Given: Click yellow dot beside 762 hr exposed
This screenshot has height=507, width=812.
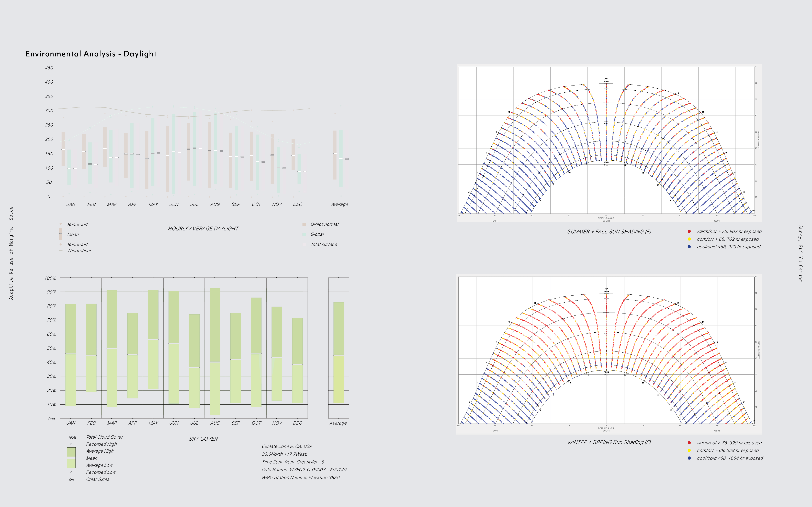Looking at the screenshot, I should click(x=689, y=239).
